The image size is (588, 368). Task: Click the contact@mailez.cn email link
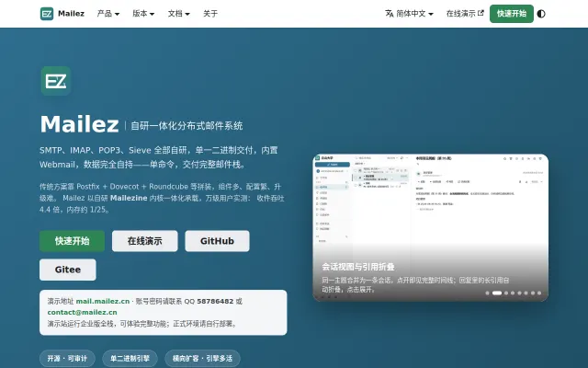pyautogui.click(x=82, y=313)
